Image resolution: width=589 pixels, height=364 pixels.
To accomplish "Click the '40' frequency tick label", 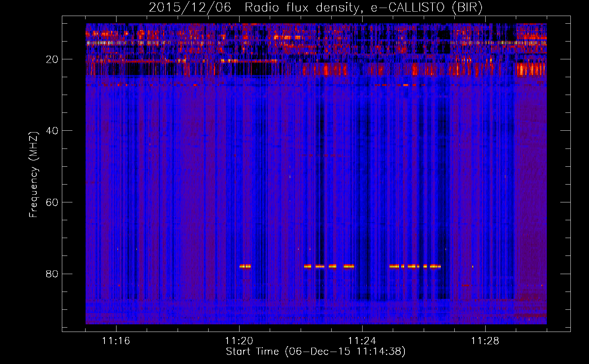I will click(x=52, y=131).
